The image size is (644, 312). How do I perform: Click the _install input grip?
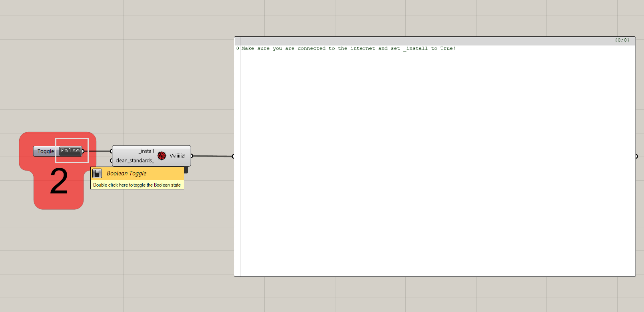point(112,151)
